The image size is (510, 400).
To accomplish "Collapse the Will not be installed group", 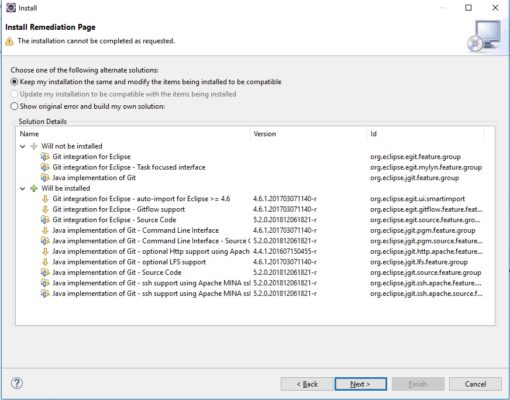I will (23, 146).
